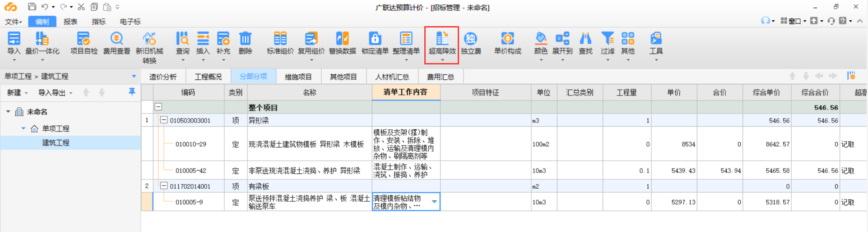Click the 替换数据 icon
This screenshot has width=868, height=232.
pos(342,39)
